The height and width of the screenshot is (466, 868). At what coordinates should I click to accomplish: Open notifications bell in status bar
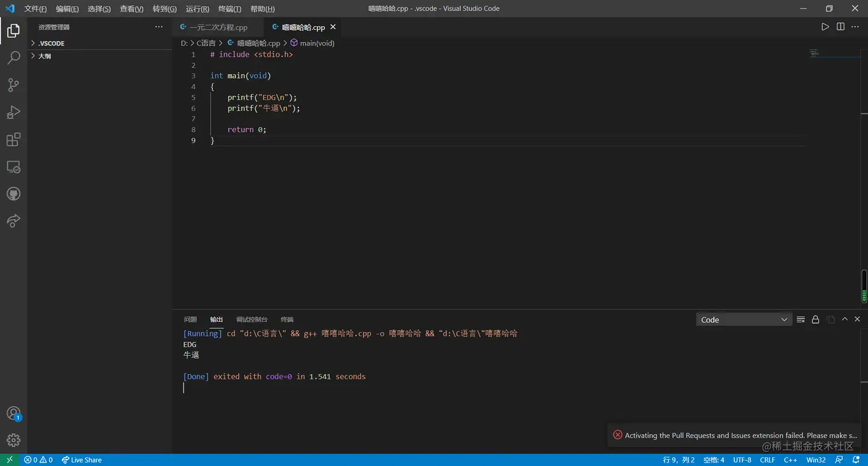point(856,460)
